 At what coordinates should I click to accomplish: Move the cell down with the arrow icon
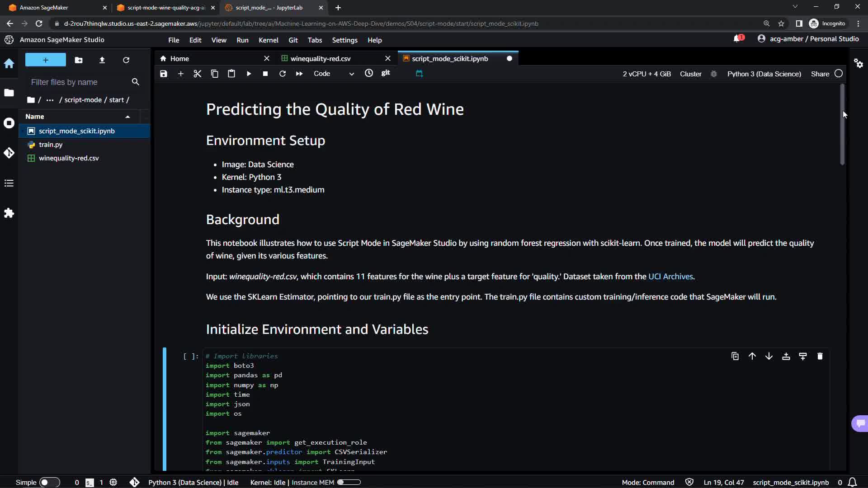tap(769, 357)
